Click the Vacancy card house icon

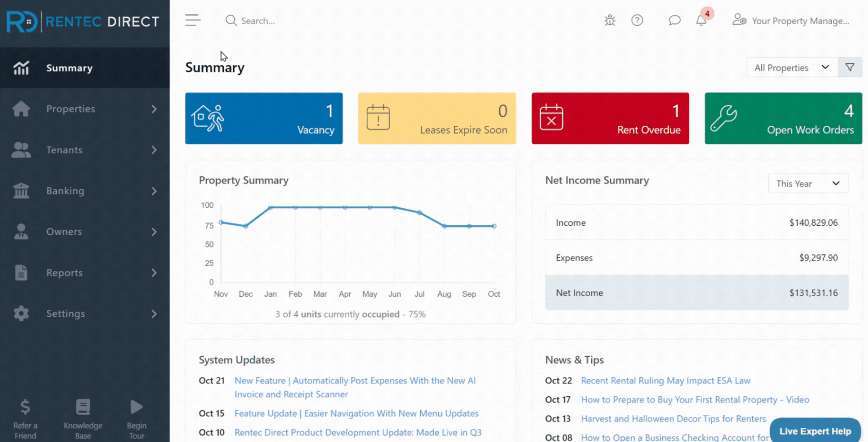(x=208, y=118)
